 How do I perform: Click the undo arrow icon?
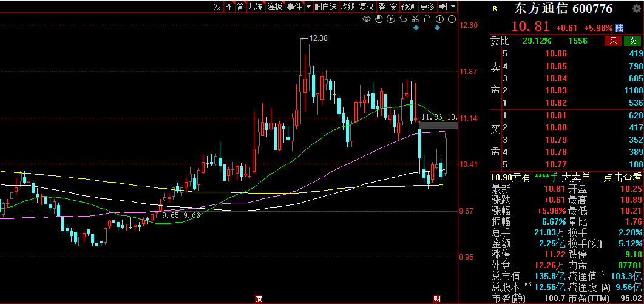click(403, 18)
